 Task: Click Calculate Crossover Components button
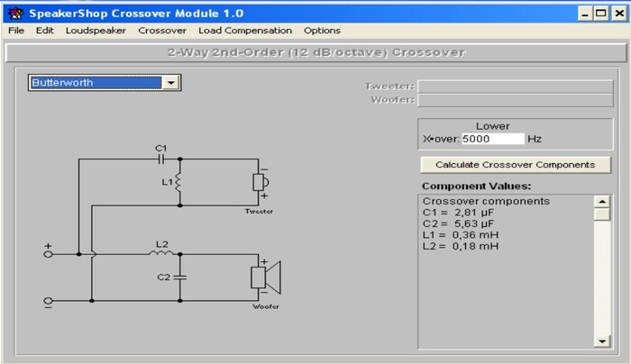[x=515, y=165]
